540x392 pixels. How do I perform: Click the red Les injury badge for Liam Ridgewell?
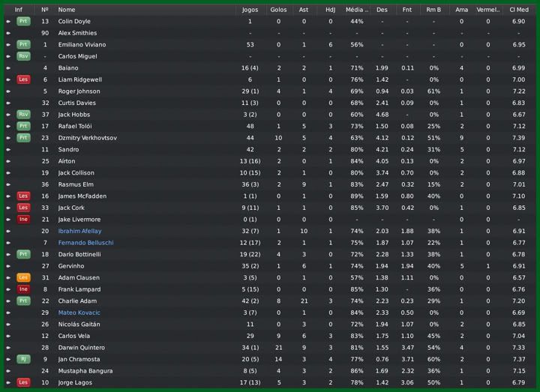23,79
